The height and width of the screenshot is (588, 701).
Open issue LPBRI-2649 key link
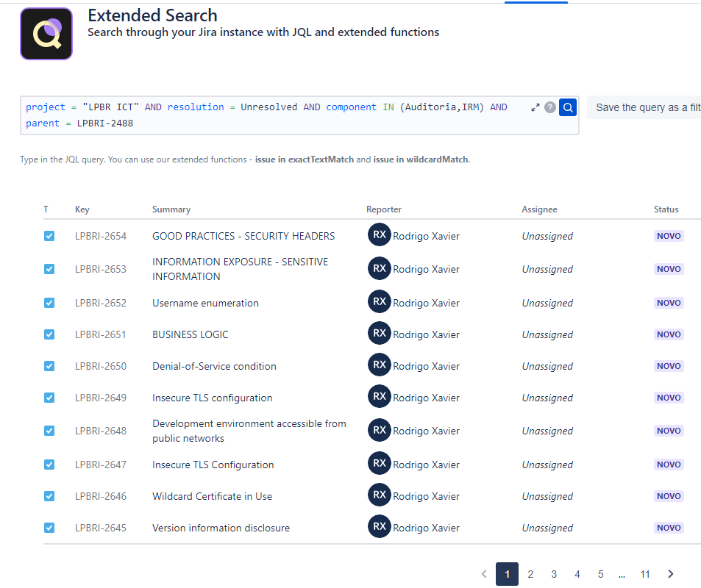pos(101,398)
